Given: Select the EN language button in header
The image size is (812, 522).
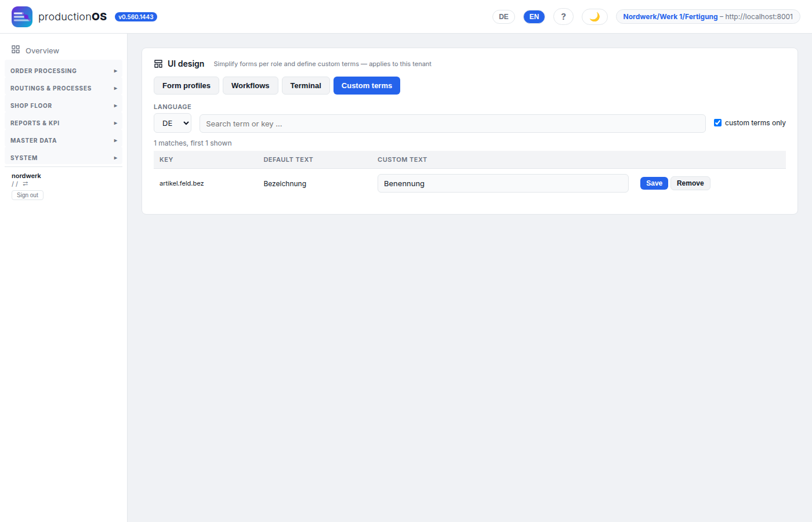Looking at the screenshot, I should (534, 17).
